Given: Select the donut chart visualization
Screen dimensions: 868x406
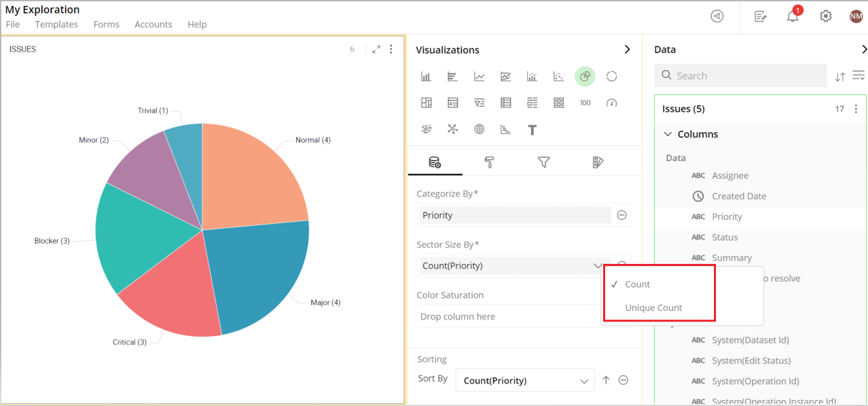Looking at the screenshot, I should tap(612, 77).
